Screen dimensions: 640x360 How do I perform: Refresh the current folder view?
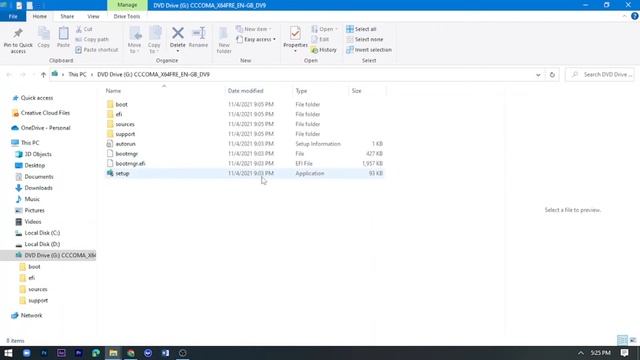552,75
